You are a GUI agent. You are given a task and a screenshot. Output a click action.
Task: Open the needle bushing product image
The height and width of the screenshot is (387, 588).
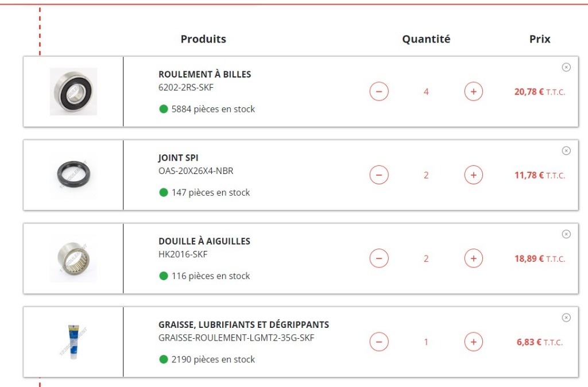[73, 258]
